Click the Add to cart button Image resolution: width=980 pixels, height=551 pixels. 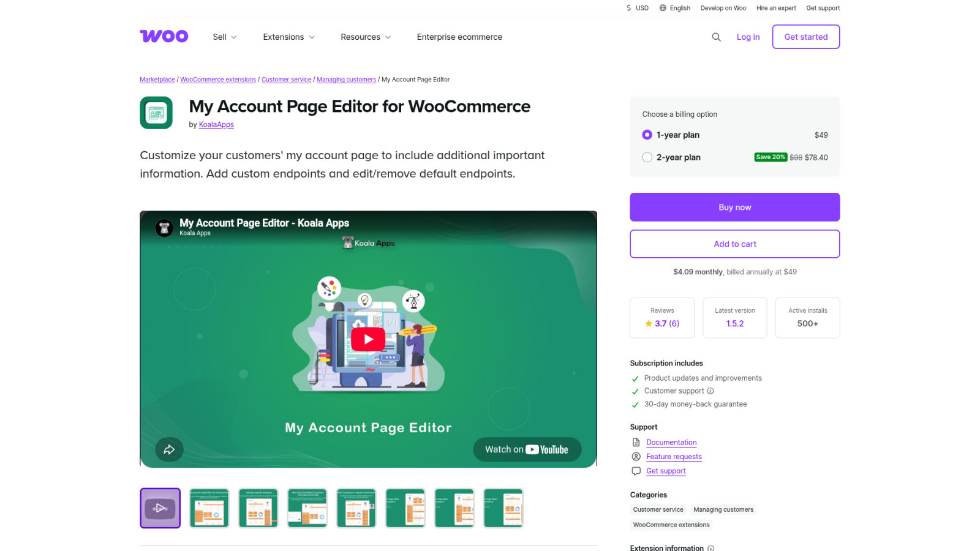pyautogui.click(x=735, y=244)
